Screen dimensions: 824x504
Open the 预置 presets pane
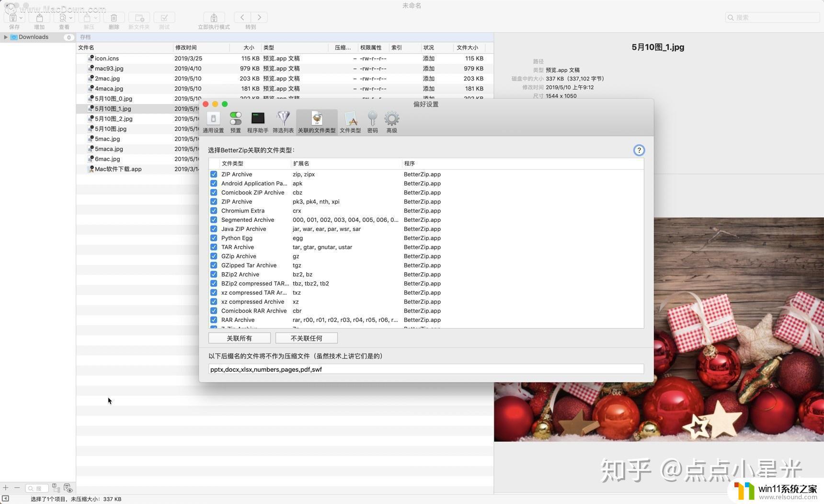[235, 122]
